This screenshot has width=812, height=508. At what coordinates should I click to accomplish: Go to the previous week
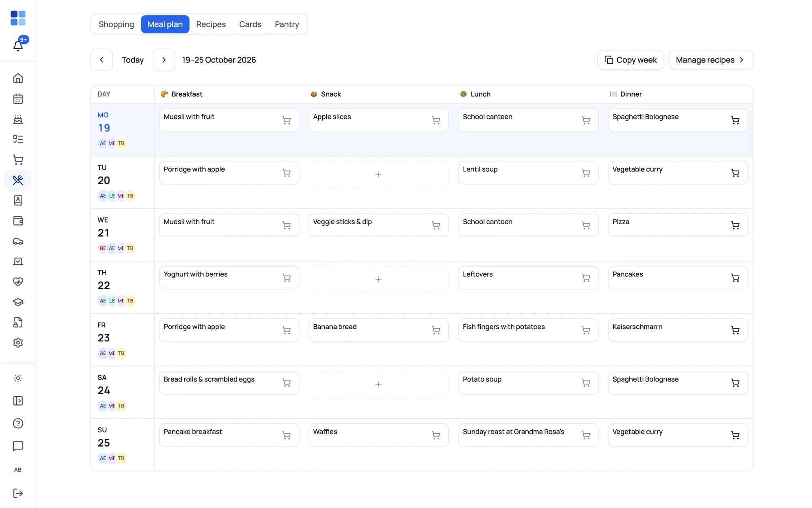(101, 60)
